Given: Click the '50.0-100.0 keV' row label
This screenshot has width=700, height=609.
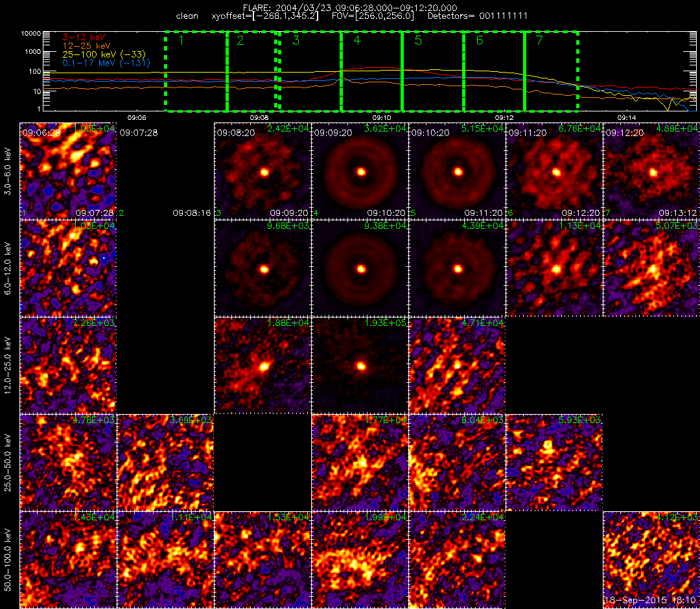Looking at the screenshot, I should [x=8, y=560].
